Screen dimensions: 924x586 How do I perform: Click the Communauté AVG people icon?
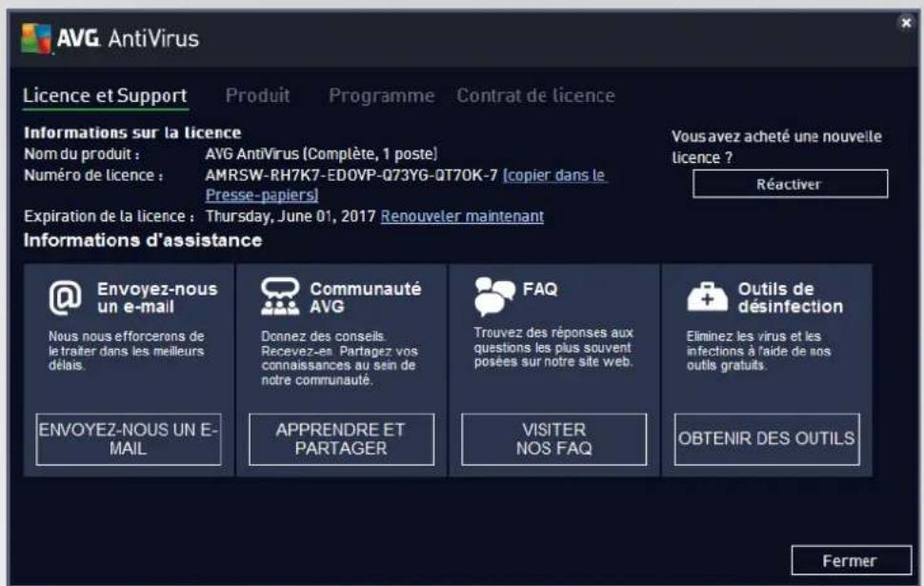point(280,296)
